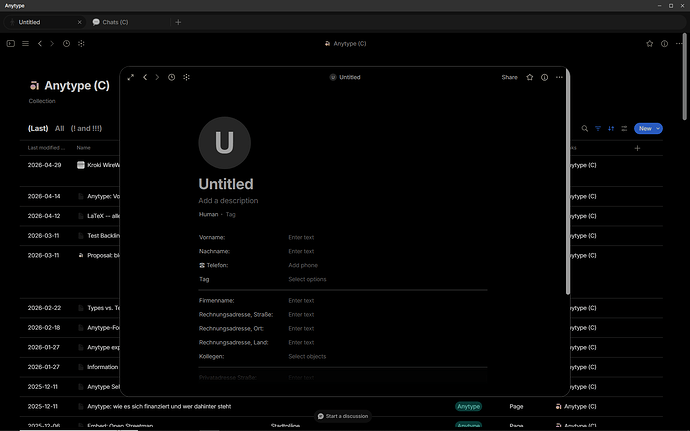Screen dimensions: 690x431
Task: Click the large U avatar icon
Action: [224, 143]
